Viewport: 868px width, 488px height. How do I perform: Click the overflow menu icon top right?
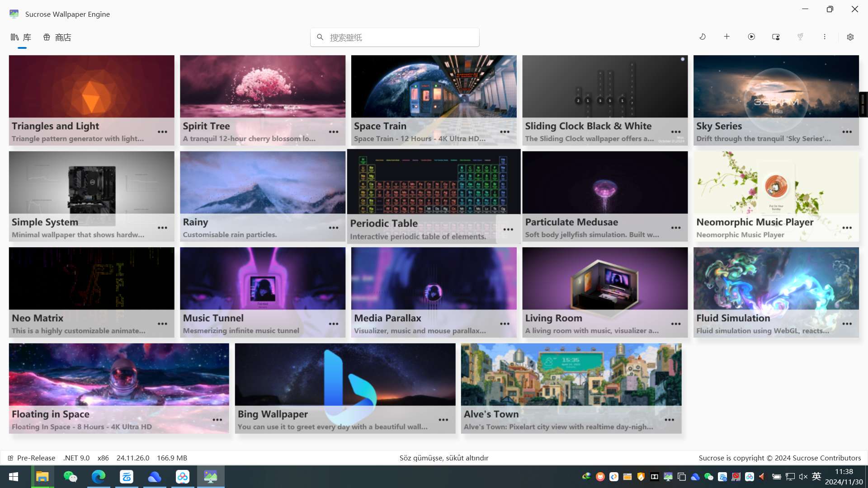825,37
